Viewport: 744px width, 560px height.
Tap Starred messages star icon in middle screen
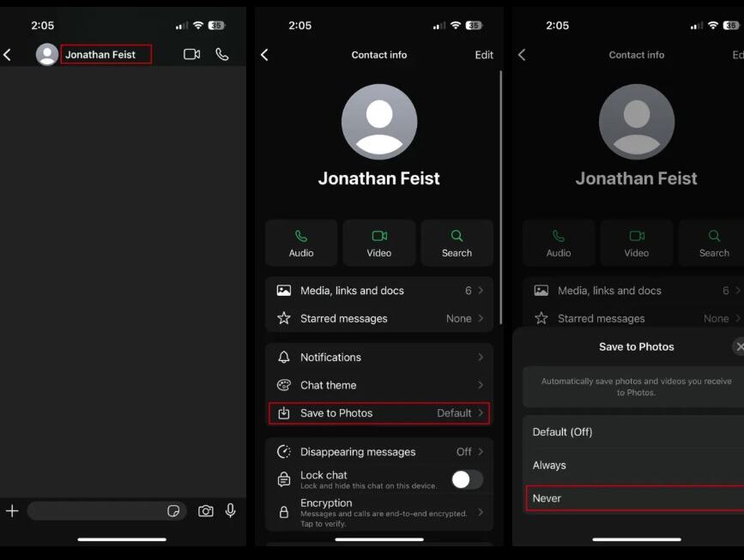(284, 318)
